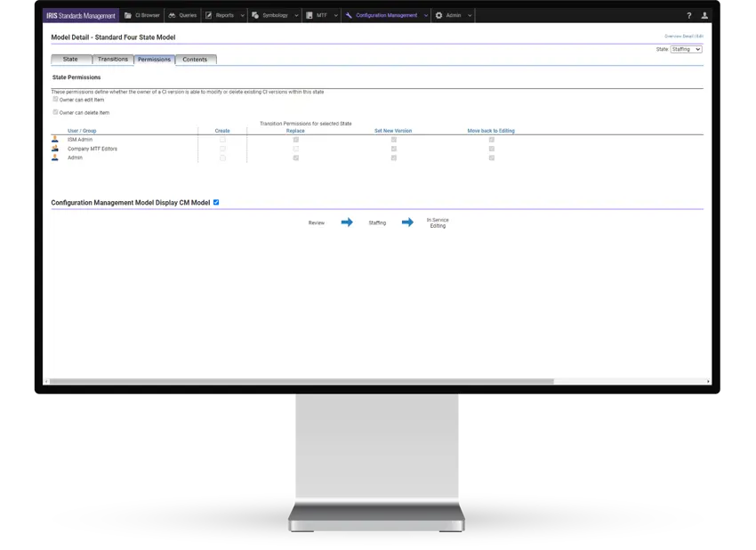Enable the Owner can edit item checkbox

(55, 100)
